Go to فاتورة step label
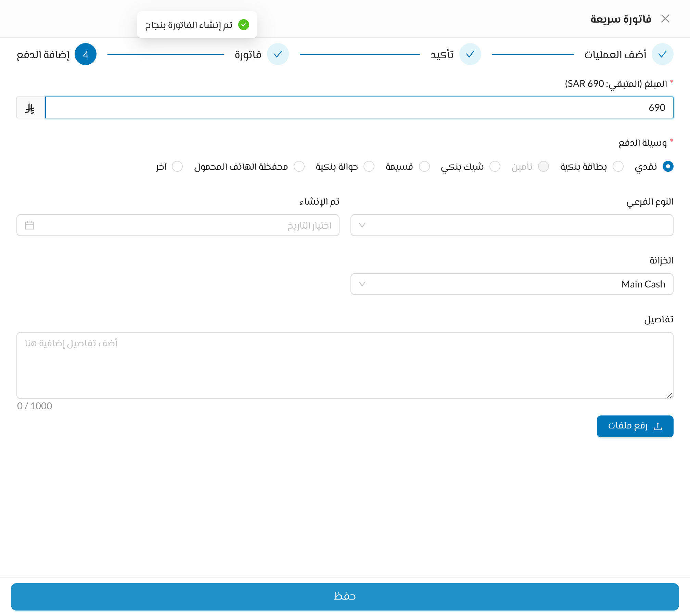The width and height of the screenshot is (690, 616). click(248, 54)
